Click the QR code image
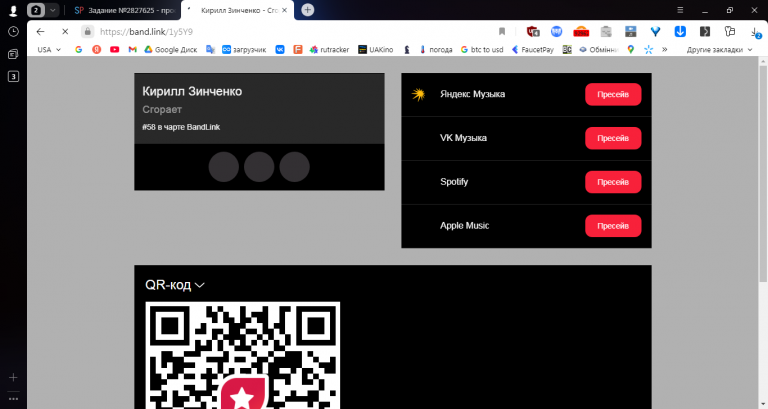768x409 pixels. point(243,355)
